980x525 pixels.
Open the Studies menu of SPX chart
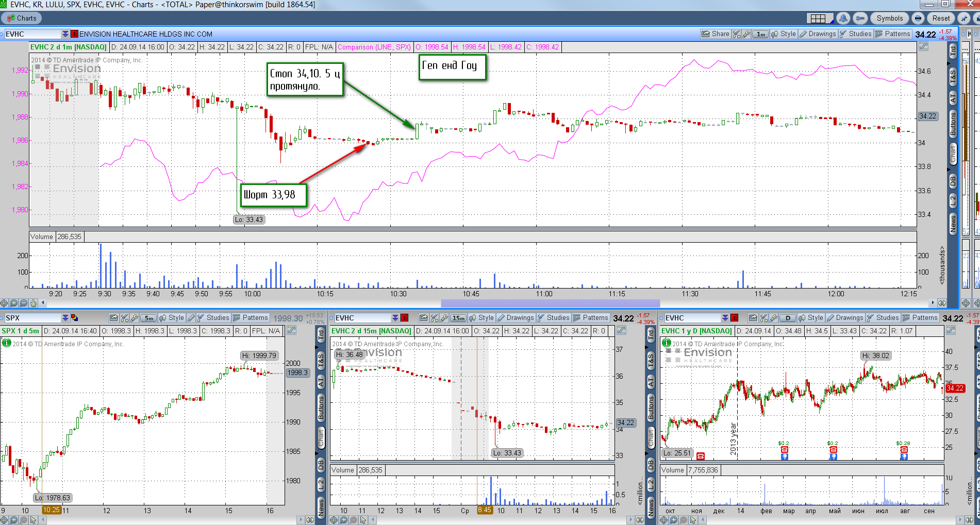tap(213, 318)
